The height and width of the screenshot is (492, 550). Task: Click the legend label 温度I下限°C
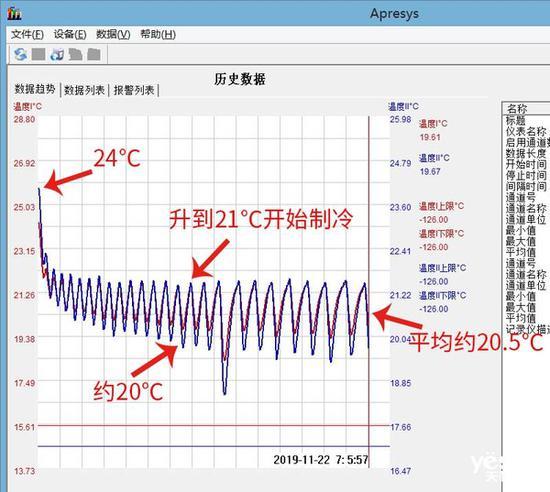[x=441, y=234]
